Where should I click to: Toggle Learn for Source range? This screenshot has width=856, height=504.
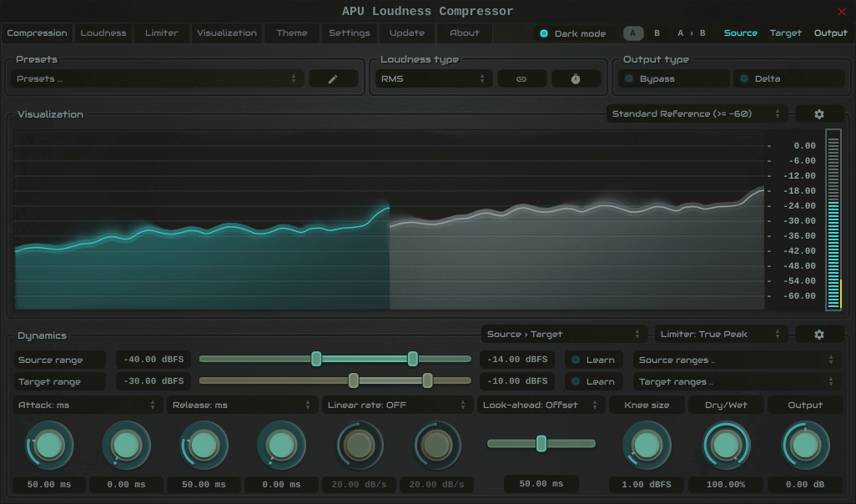pyautogui.click(x=594, y=360)
